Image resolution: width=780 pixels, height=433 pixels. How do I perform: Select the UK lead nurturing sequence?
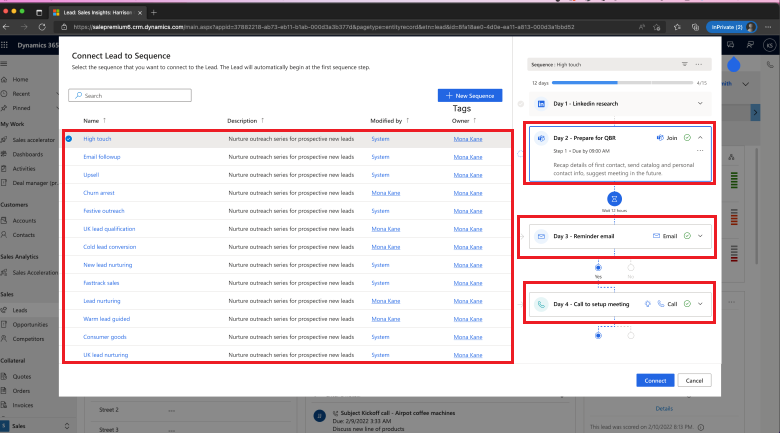[105, 355]
